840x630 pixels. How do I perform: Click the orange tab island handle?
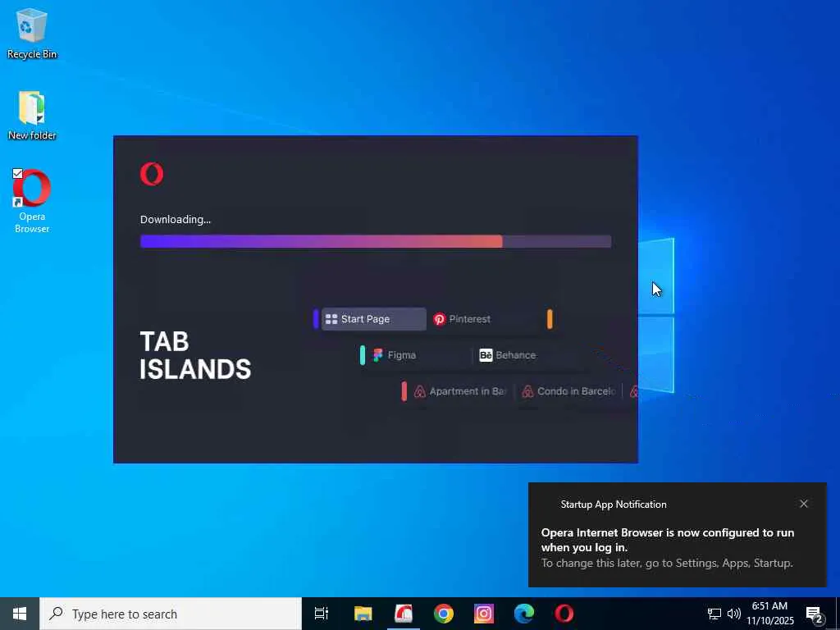550,319
